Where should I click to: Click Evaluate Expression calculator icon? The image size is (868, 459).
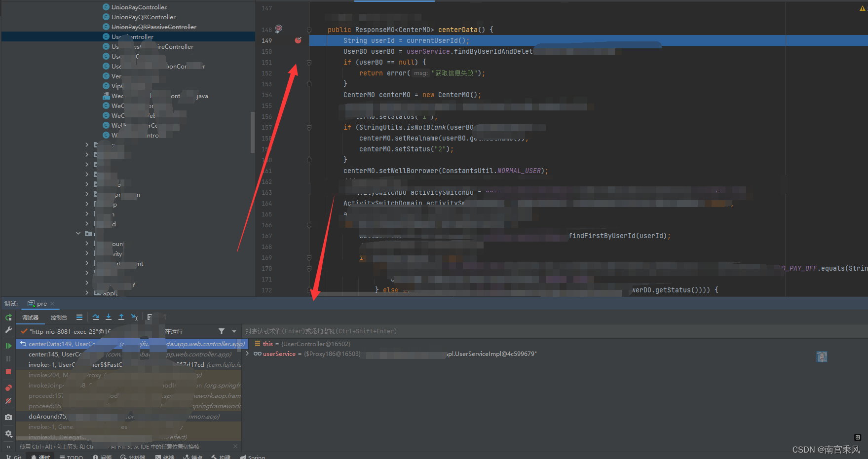pyautogui.click(x=150, y=317)
